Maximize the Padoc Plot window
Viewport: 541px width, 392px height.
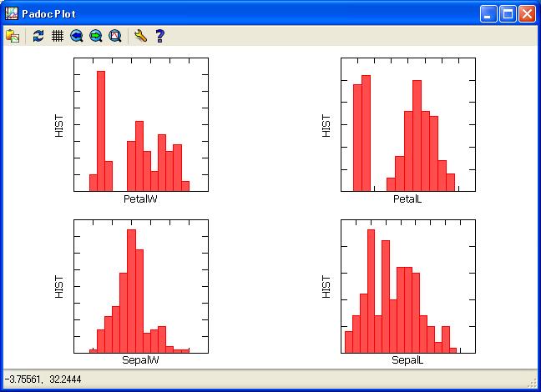[508, 13]
